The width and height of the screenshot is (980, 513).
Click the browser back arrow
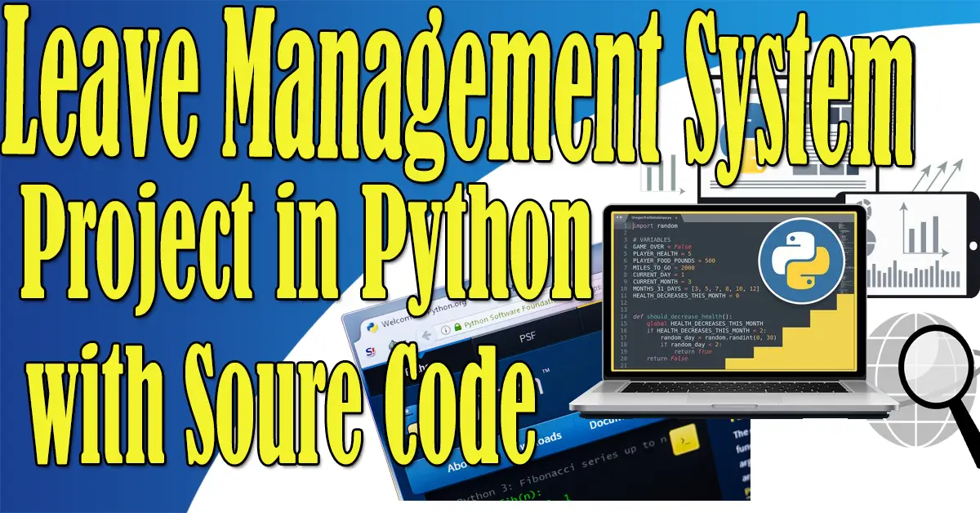[427, 336]
